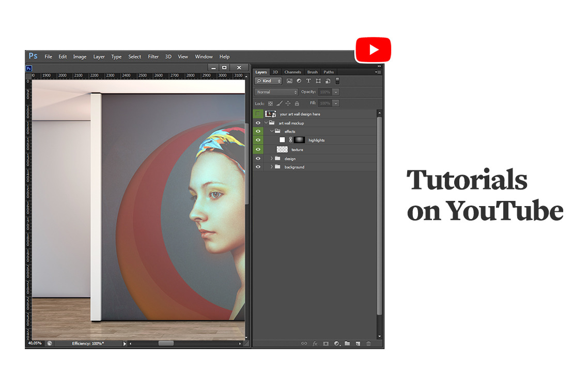Hide the highlights layer
588x392 pixels.
pos(258,140)
